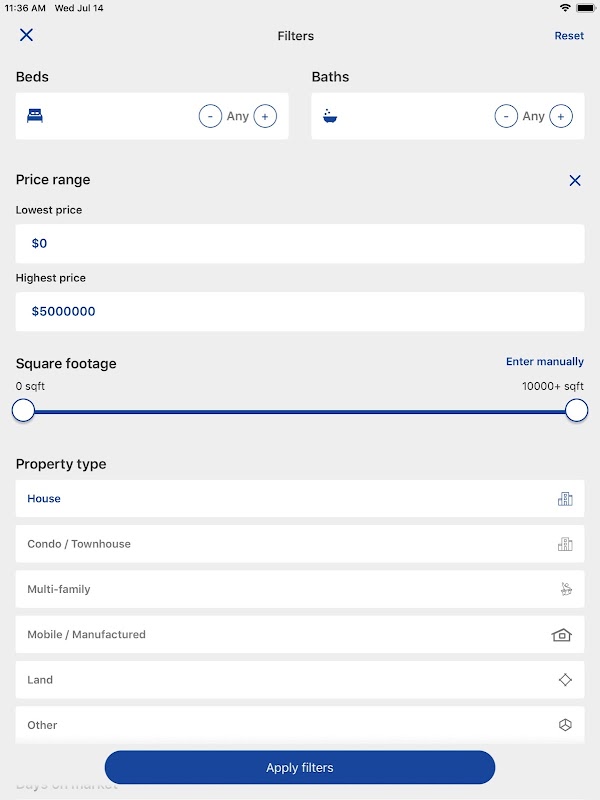This screenshot has height=800, width=600.
Task: Select Condo / Townhouse property type
Action: click(x=300, y=544)
